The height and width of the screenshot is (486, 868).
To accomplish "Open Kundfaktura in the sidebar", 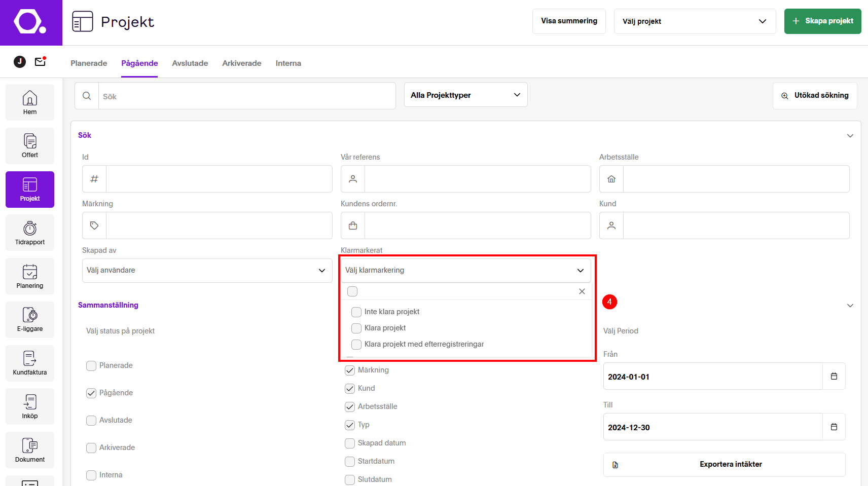I will (x=30, y=363).
